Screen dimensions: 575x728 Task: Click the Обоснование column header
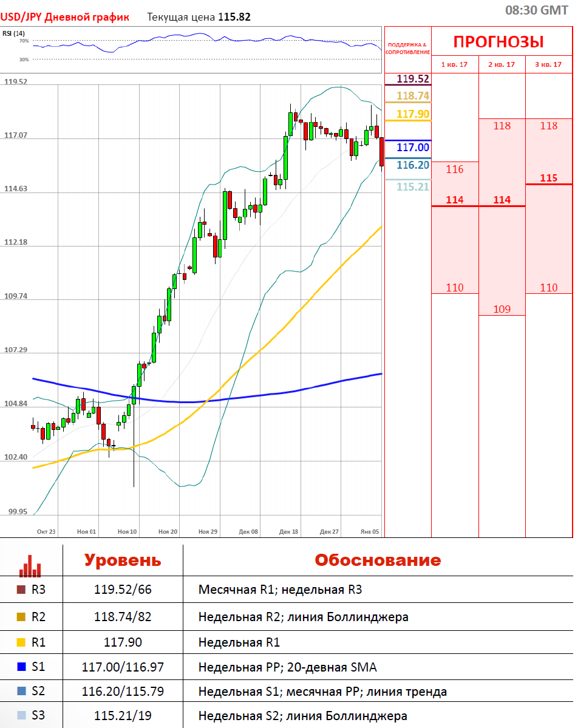[x=378, y=560]
